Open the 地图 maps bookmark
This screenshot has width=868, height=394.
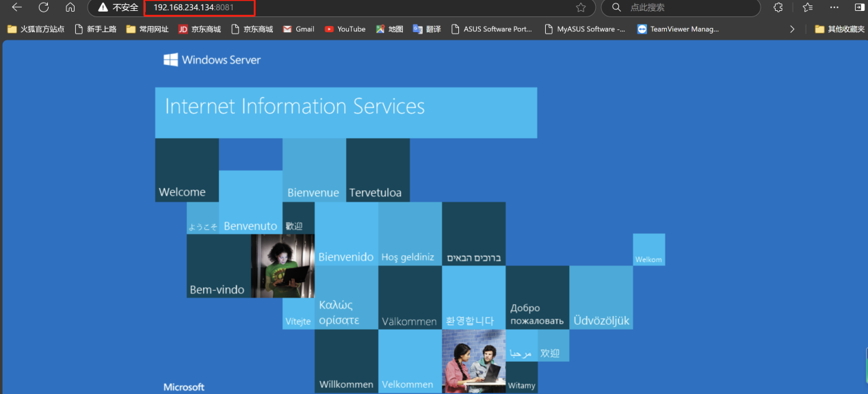point(389,29)
